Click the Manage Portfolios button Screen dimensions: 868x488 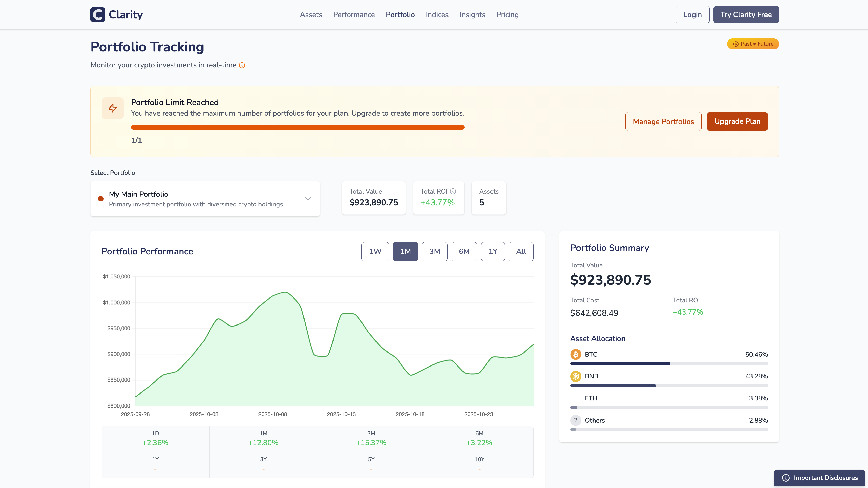(x=663, y=121)
